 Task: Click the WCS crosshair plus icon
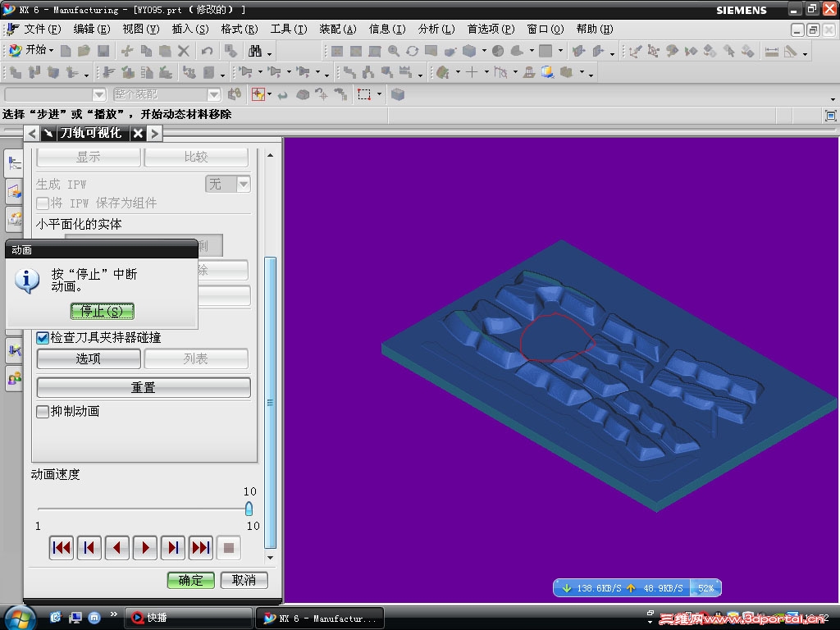coord(472,72)
